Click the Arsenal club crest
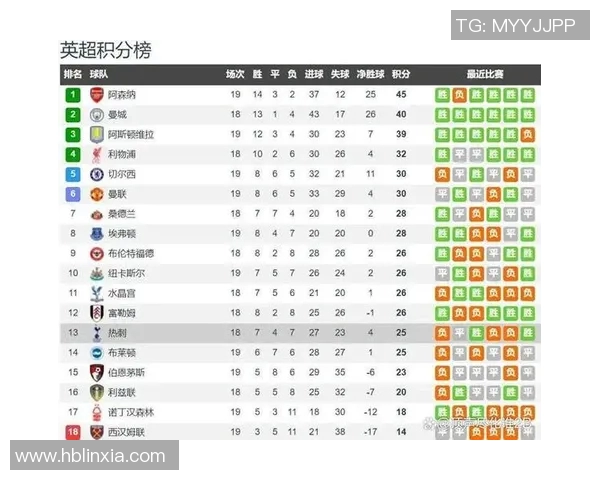The image size is (600, 480). coord(97,95)
